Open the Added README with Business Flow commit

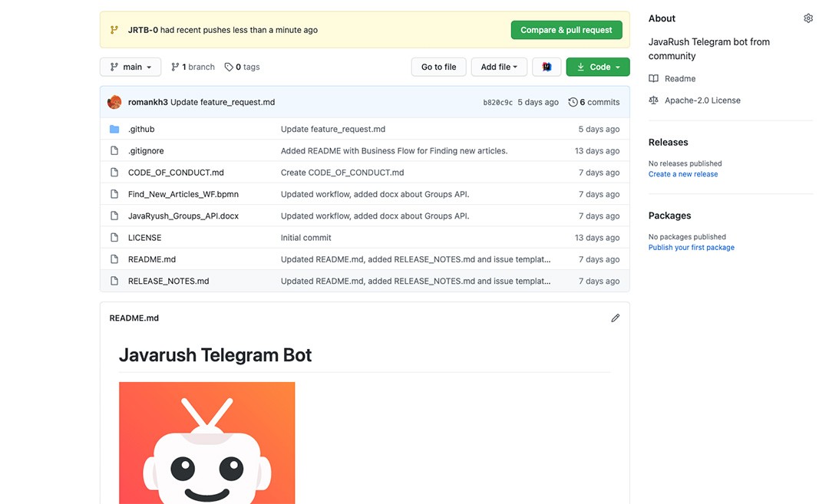pyautogui.click(x=394, y=150)
